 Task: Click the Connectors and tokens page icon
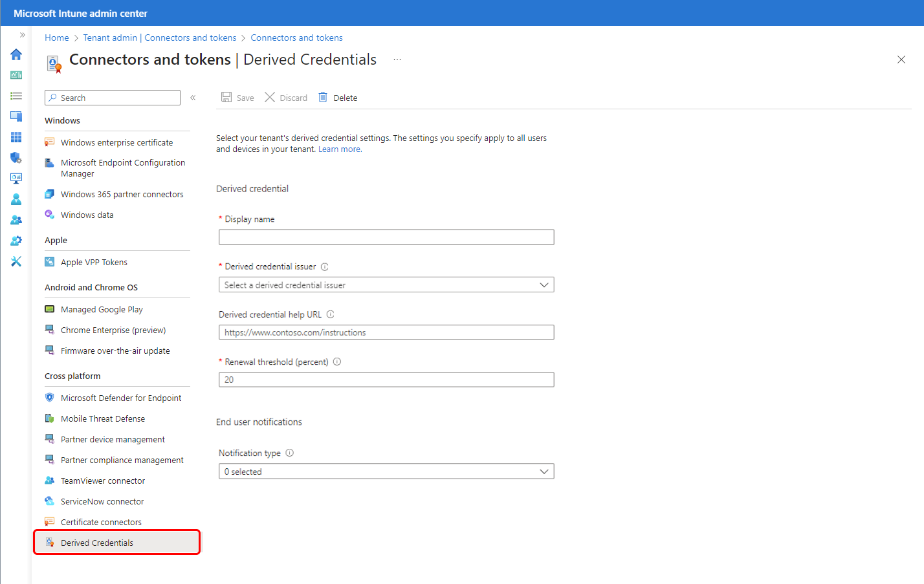click(54, 63)
